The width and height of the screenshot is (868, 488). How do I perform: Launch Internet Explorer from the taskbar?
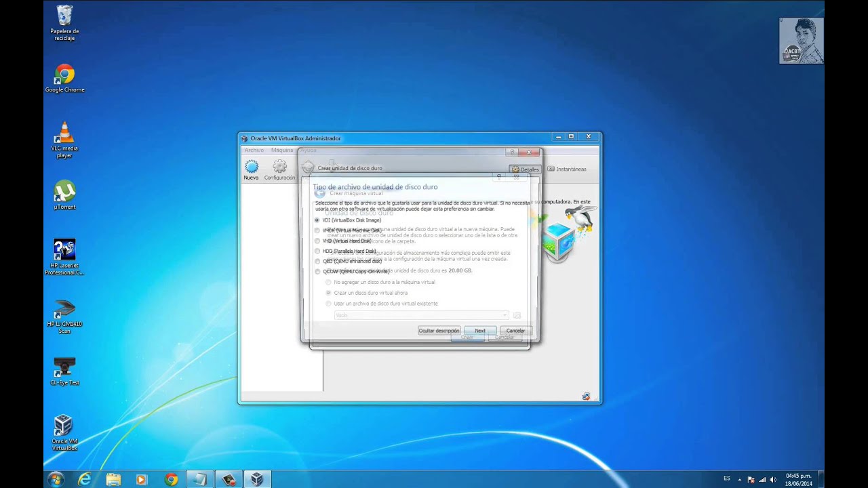coord(85,479)
